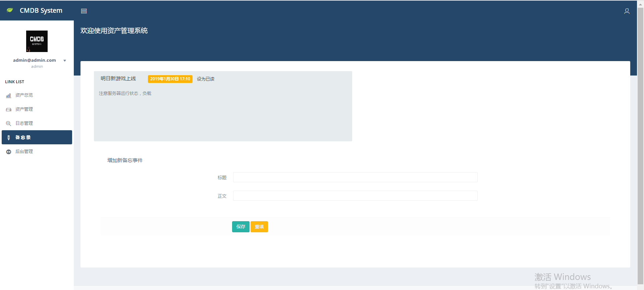Image resolution: width=644 pixels, height=290 pixels.
Task: Click the drive icon for 资产管理
Action: [x=9, y=109]
